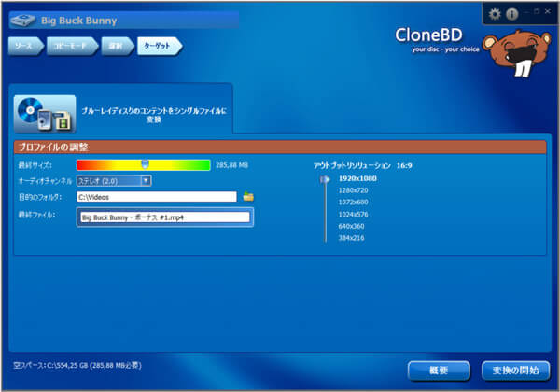
Task: Browse destination folder with folder icon
Action: click(248, 196)
